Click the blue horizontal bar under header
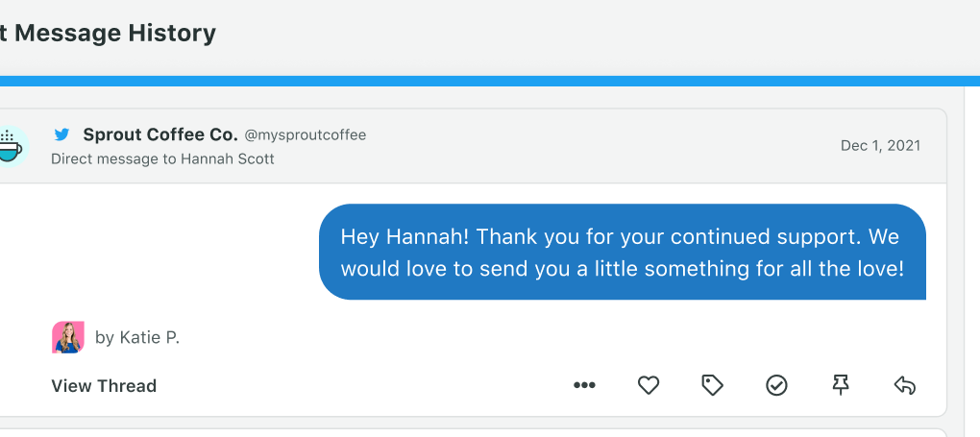 pyautogui.click(x=490, y=82)
